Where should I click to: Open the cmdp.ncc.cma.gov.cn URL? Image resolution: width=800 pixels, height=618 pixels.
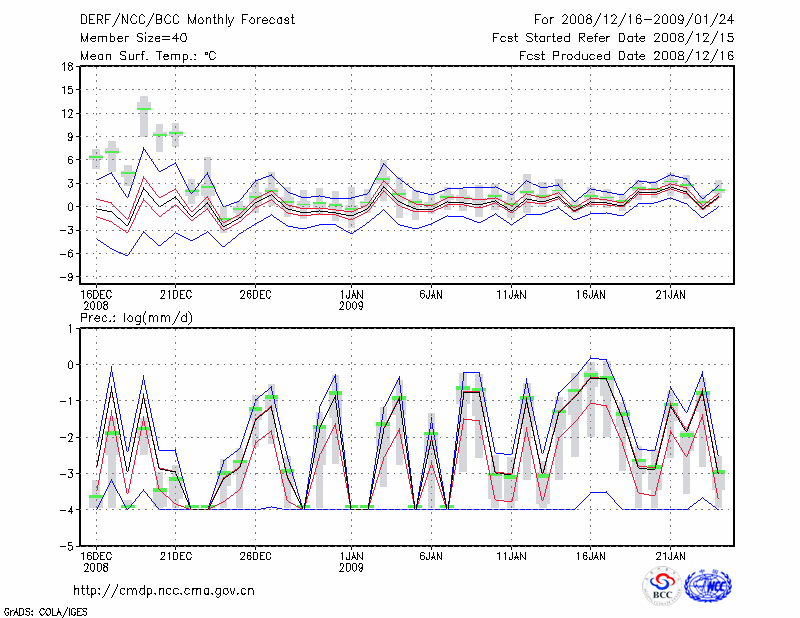click(164, 590)
